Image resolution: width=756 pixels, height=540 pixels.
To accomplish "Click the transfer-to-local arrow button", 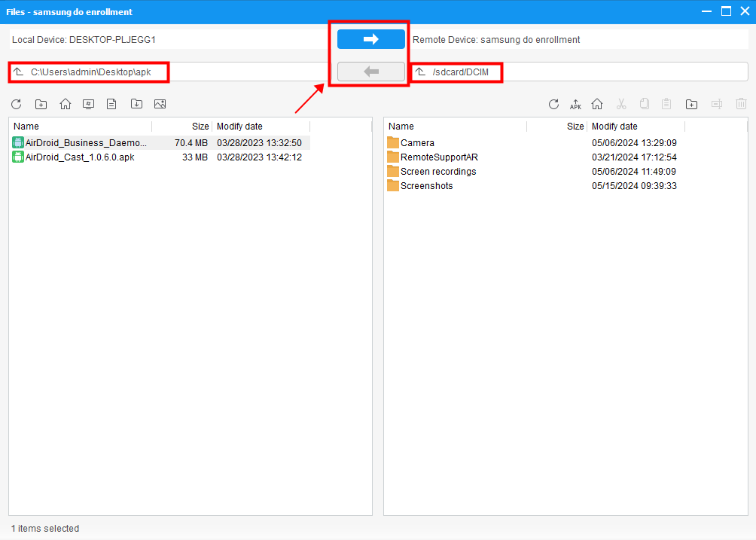I will tap(369, 71).
